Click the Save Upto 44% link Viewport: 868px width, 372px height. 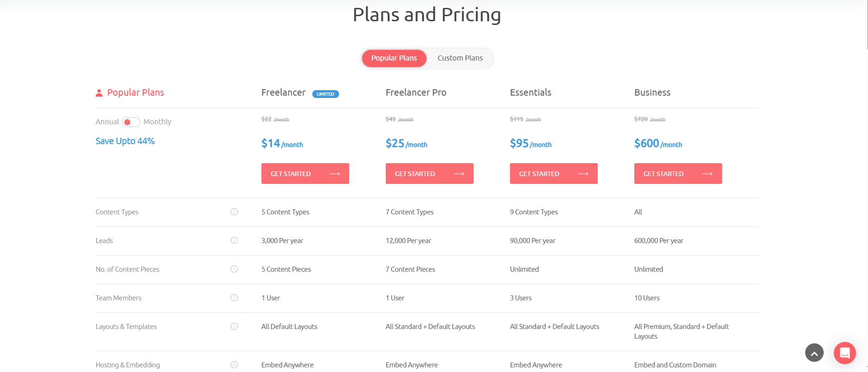pyautogui.click(x=125, y=141)
